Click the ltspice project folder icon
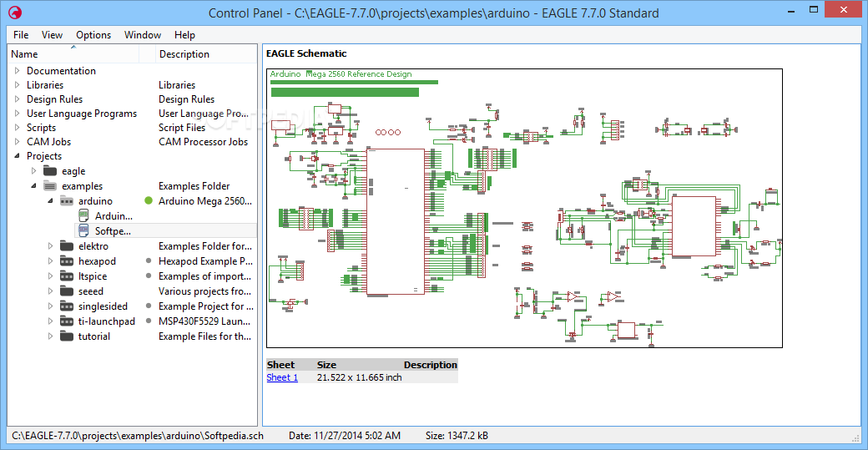The width and height of the screenshot is (868, 450). (67, 276)
